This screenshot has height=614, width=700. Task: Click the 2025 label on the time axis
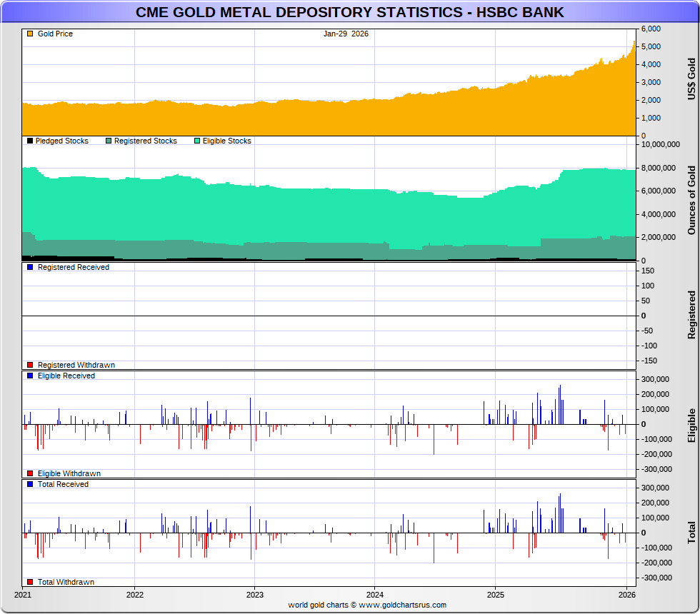coord(496,594)
